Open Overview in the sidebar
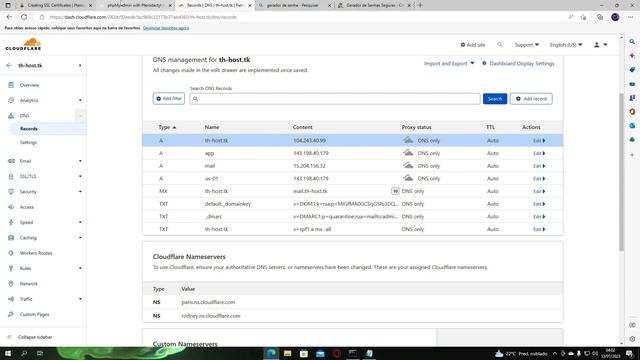640x360 pixels. (x=29, y=85)
